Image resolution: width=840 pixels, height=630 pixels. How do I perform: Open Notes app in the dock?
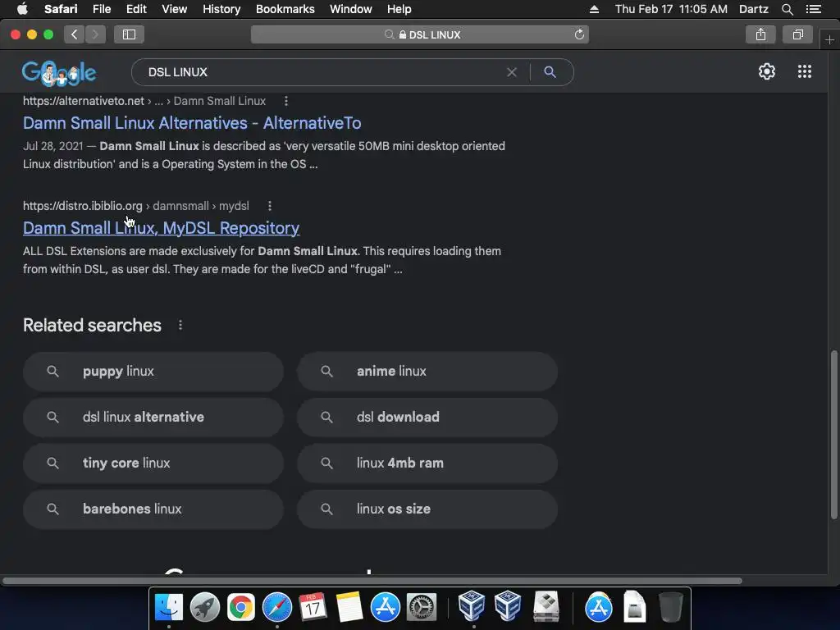[349, 608]
